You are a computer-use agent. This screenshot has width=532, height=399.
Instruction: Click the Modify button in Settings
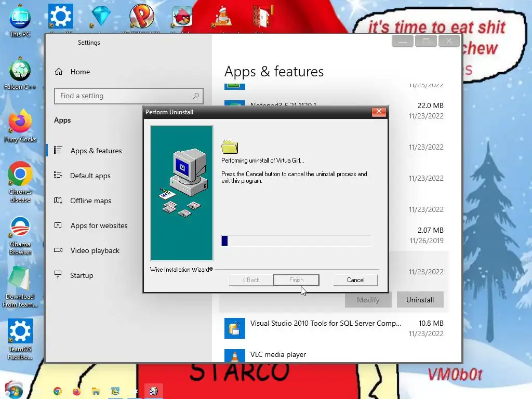(x=368, y=300)
